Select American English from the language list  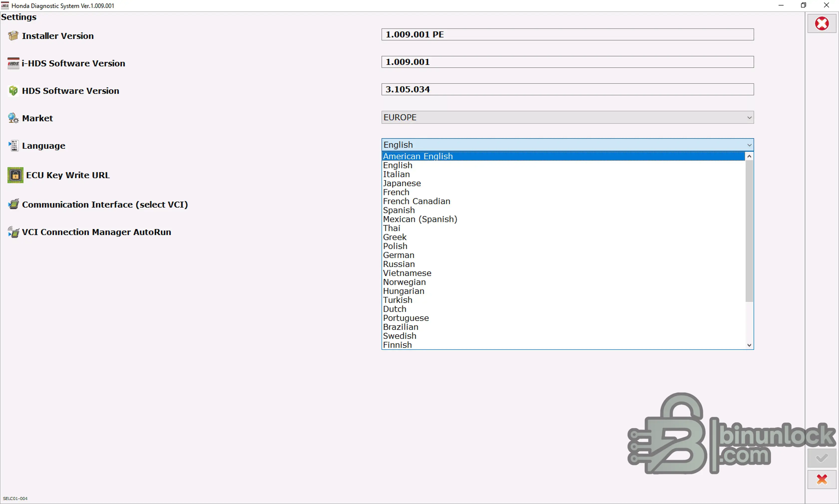pos(563,156)
